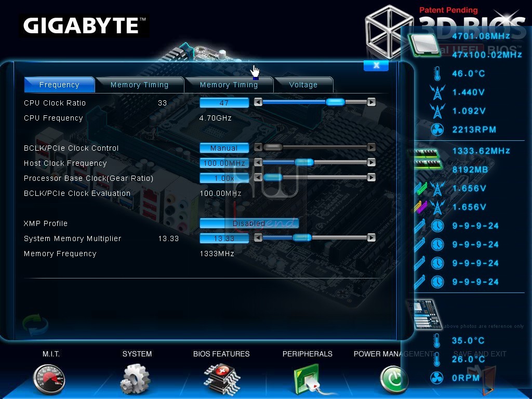Click the Gear Ratio slider handle
Image resolution: width=532 pixels, height=399 pixels.
pos(273,178)
